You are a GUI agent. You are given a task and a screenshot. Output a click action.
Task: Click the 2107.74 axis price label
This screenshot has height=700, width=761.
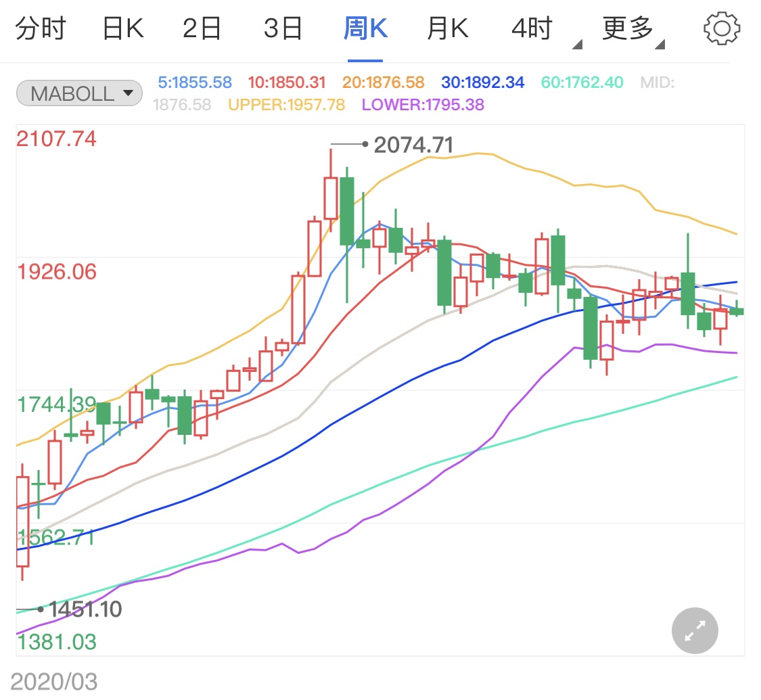coord(56,139)
